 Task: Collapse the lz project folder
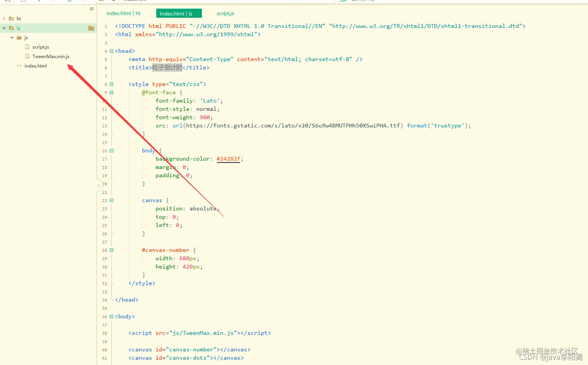4,28
